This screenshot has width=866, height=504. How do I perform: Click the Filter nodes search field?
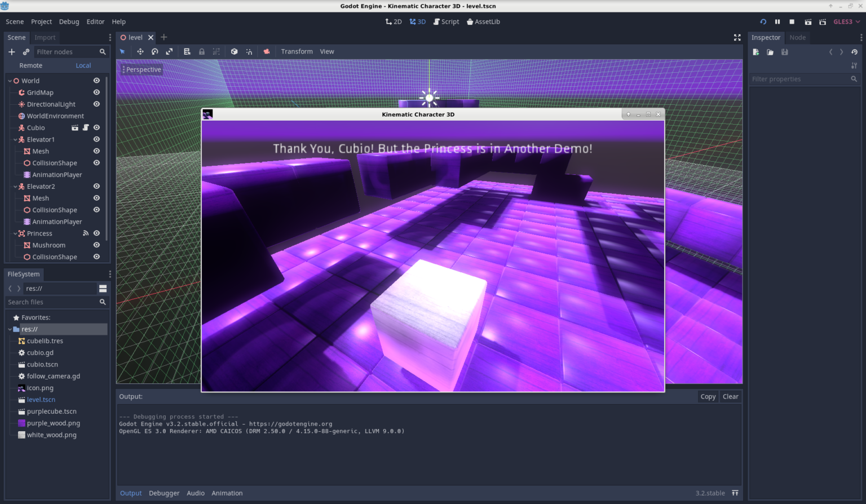pyautogui.click(x=66, y=52)
